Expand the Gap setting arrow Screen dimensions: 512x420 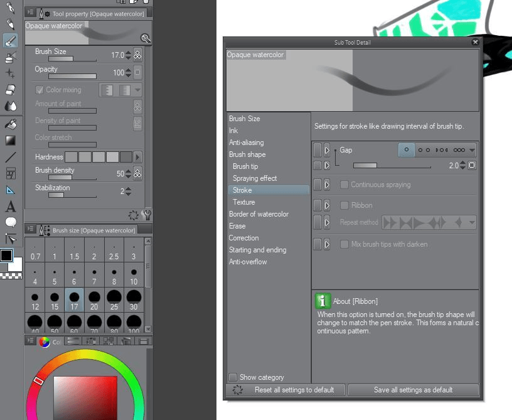326,150
